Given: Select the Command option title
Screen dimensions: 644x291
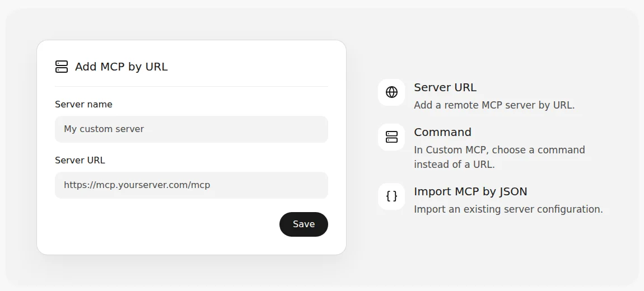Looking at the screenshot, I should click(x=442, y=132).
